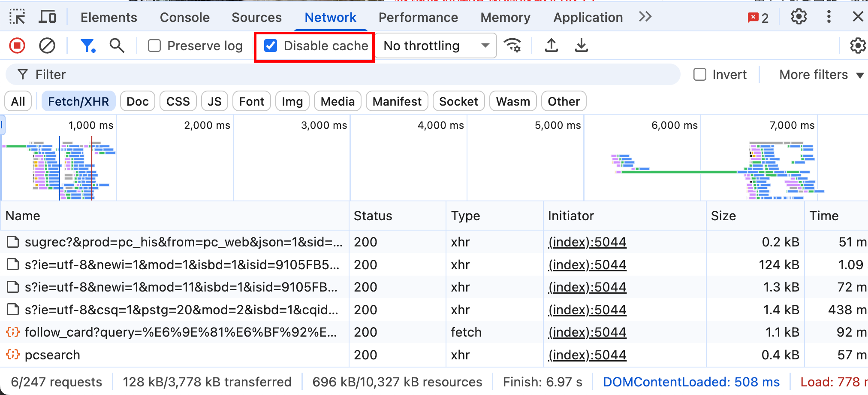Open network conditions Wi-Fi icon
868x395 pixels.
[x=512, y=46]
